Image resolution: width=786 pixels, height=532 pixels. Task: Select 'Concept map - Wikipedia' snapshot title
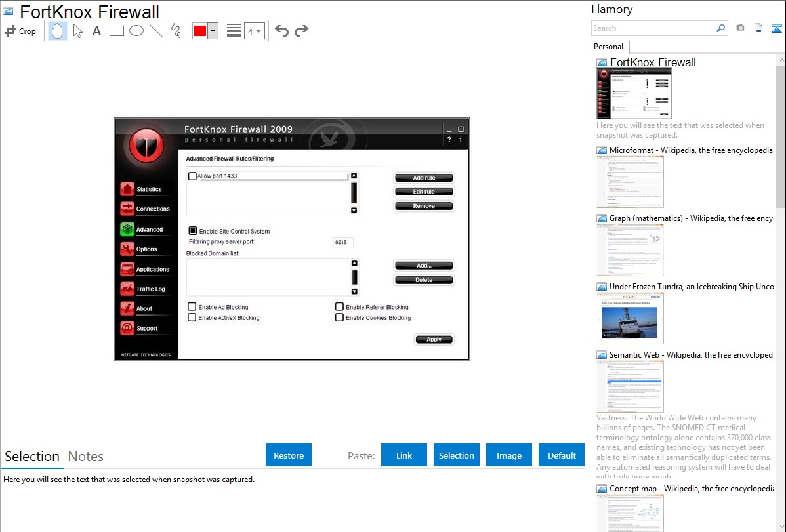pyautogui.click(x=692, y=488)
